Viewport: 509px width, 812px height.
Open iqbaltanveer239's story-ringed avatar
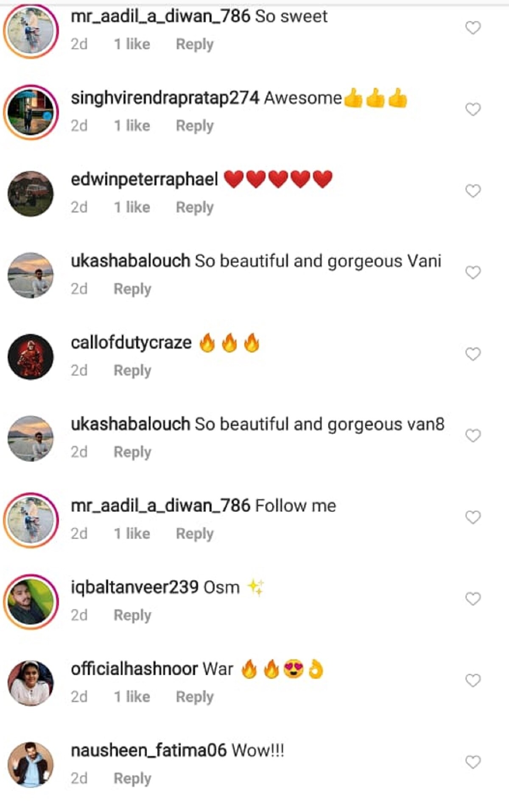(31, 602)
